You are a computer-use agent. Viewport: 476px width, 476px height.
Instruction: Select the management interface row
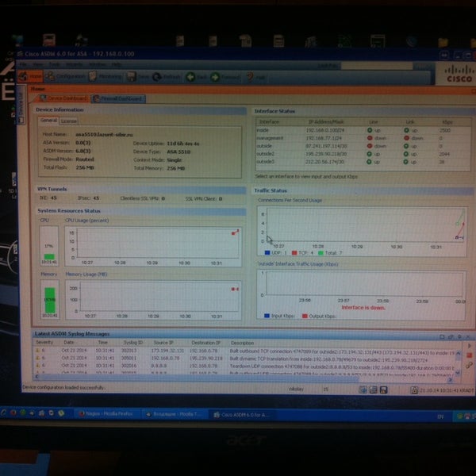(363, 138)
